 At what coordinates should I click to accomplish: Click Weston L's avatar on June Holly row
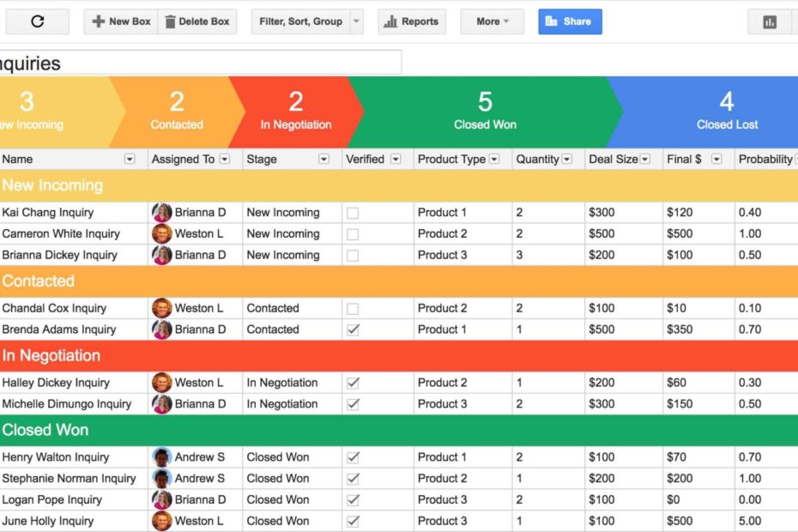coord(163,521)
